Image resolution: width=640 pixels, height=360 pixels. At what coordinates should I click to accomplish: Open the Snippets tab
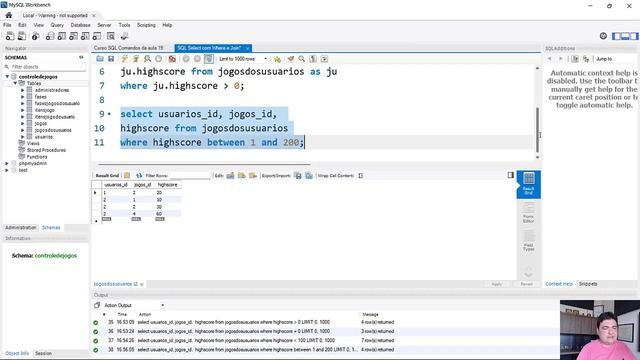coord(588,284)
